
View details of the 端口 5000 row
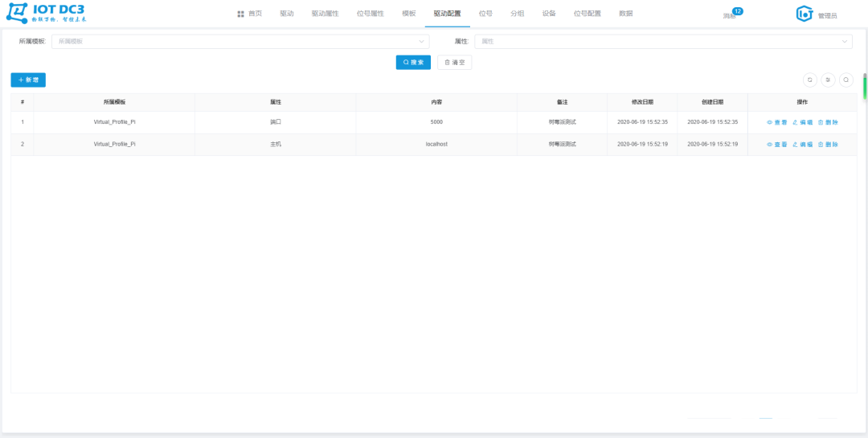(776, 122)
